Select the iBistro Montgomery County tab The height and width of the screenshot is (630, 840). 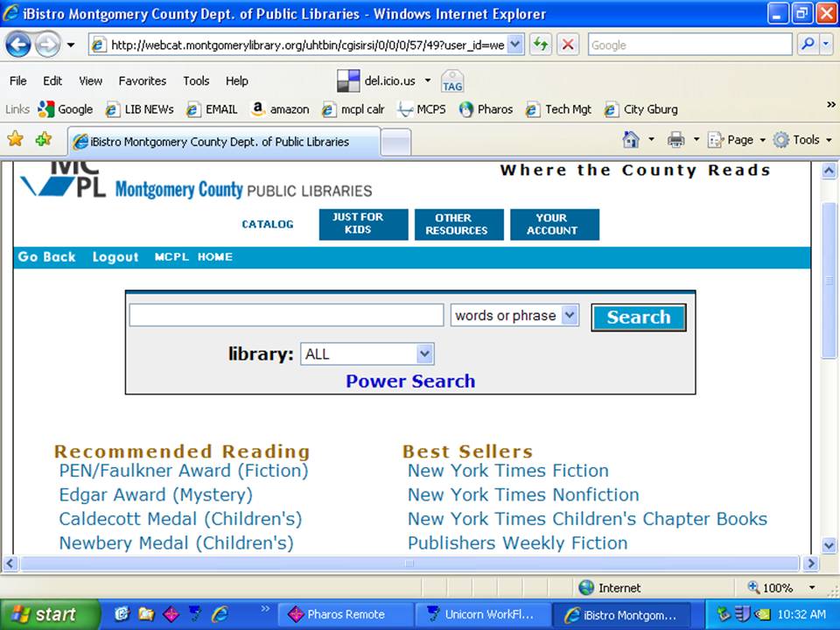[224, 142]
